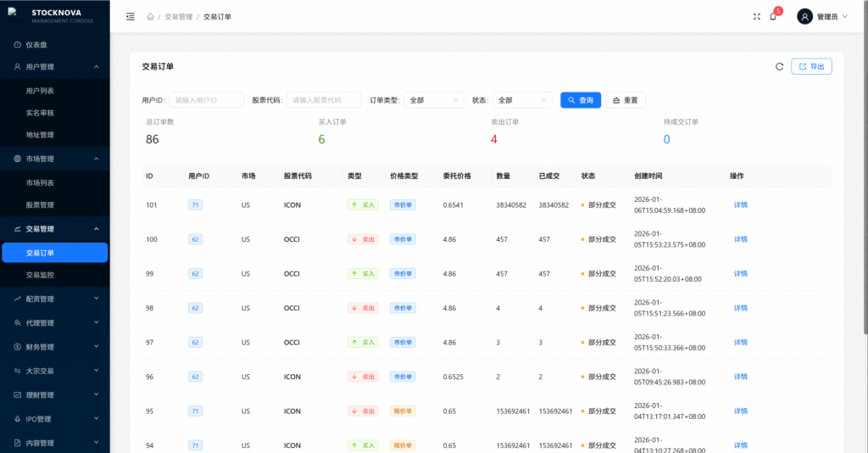Go to the 实名审核 page

40,113
